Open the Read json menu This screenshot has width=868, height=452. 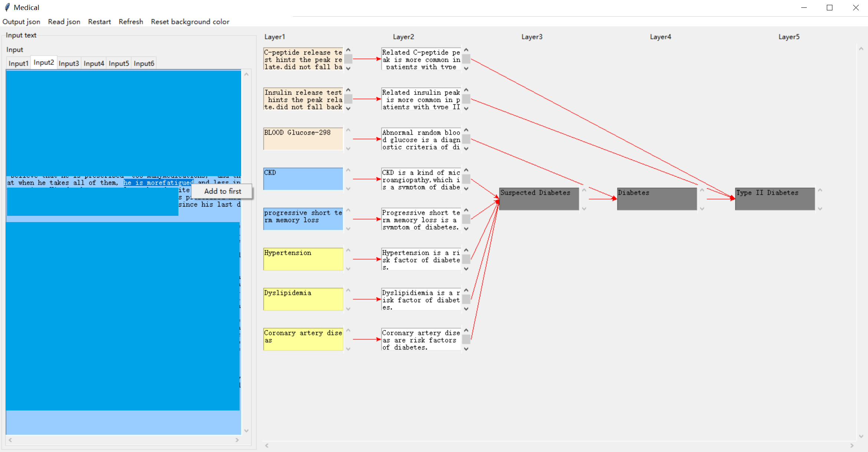click(x=64, y=22)
